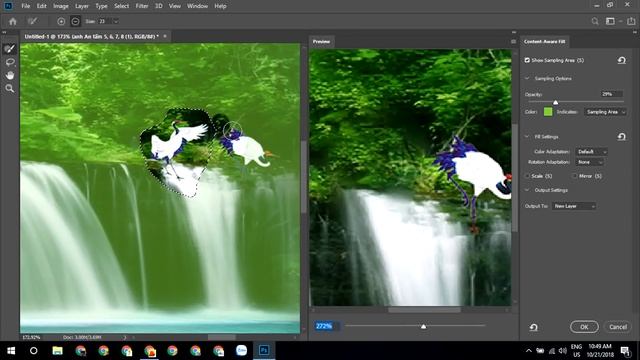Show hidden system tray icons
The image size is (640, 360).
click(529, 351)
